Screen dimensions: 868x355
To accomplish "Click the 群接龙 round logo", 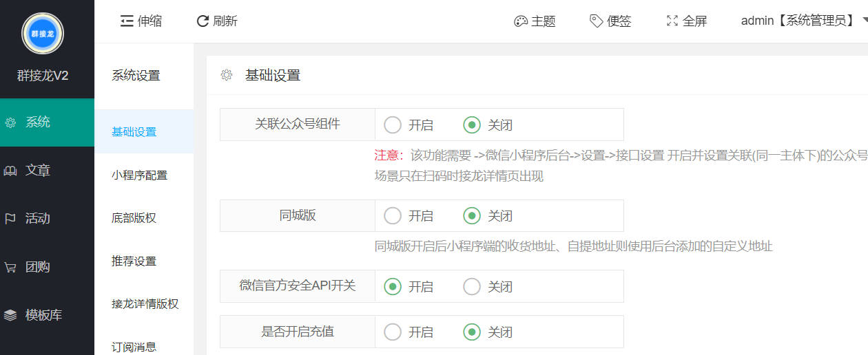I will [43, 34].
